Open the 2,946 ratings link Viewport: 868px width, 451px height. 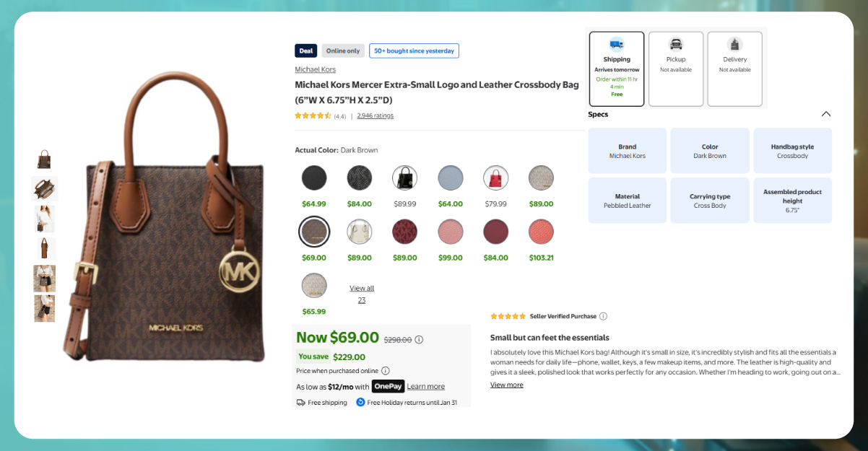click(375, 115)
